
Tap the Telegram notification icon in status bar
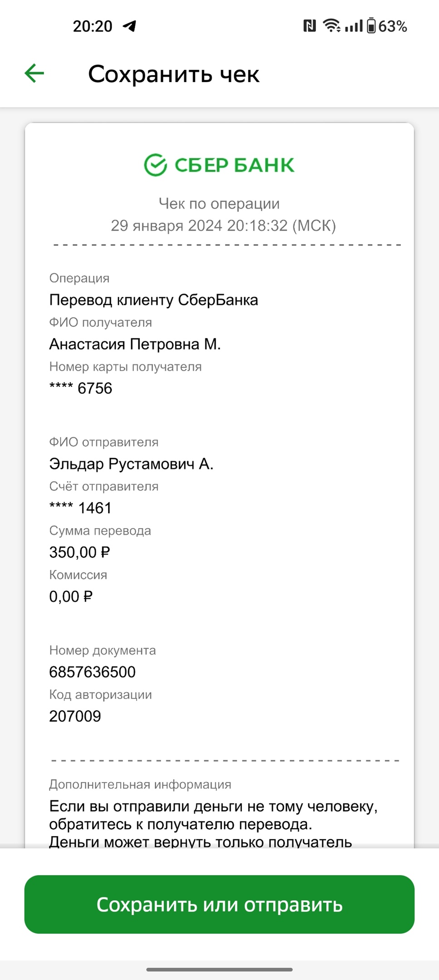pos(130,26)
